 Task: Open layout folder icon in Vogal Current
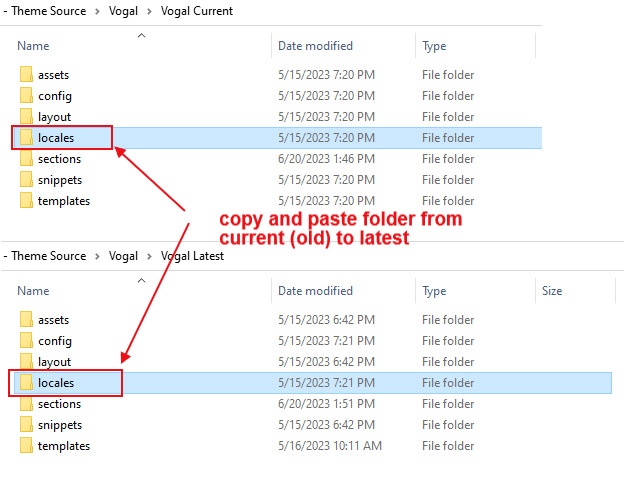[26, 117]
